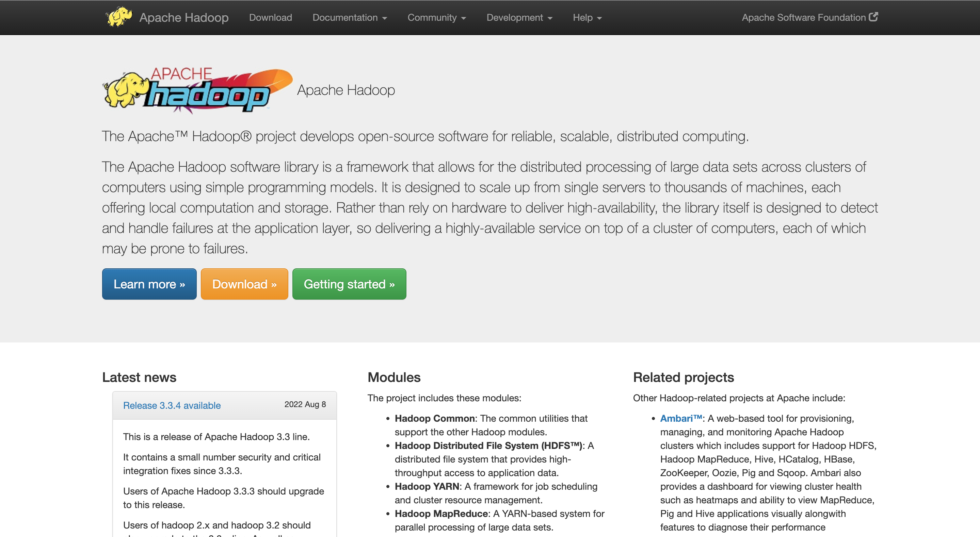
Task: Click the orange Download button
Action: (x=244, y=284)
